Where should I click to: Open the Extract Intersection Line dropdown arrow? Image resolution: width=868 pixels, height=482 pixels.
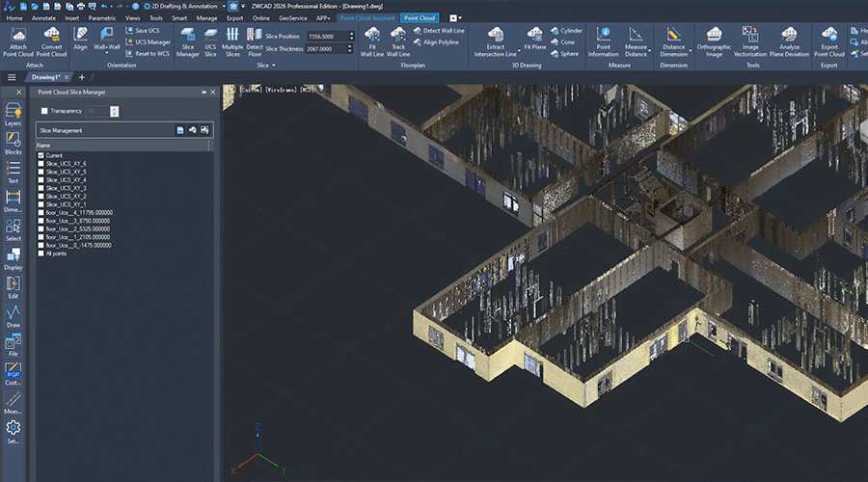pos(519,51)
